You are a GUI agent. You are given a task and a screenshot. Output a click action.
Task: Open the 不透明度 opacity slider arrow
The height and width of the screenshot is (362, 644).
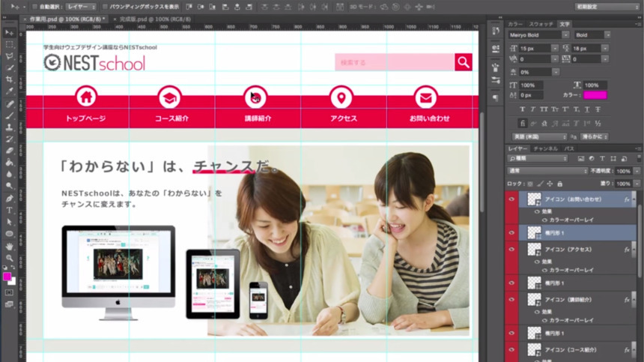pyautogui.click(x=637, y=171)
